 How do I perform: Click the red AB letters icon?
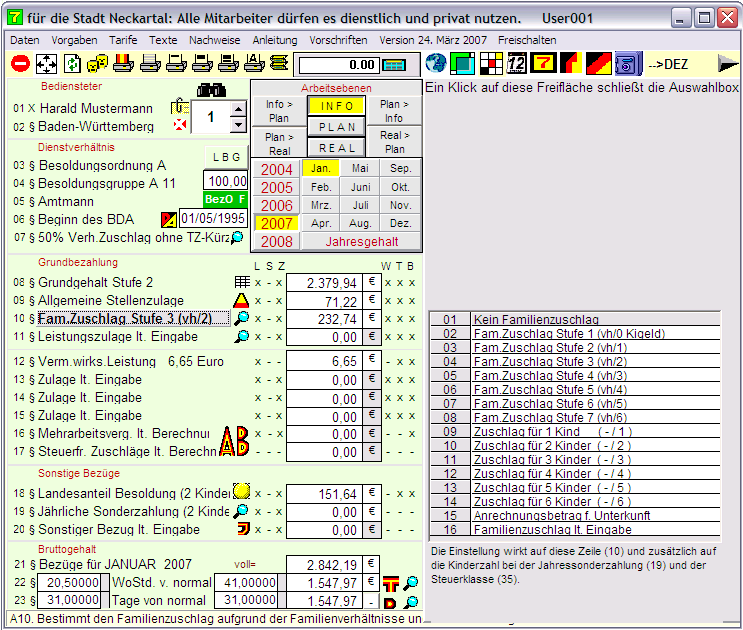click(x=235, y=441)
